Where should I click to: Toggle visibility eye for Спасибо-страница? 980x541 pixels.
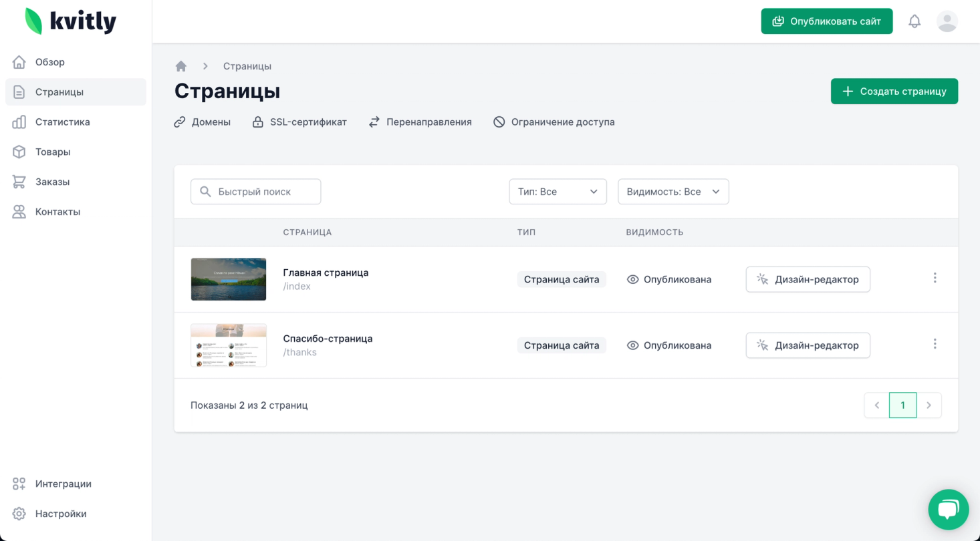(632, 345)
